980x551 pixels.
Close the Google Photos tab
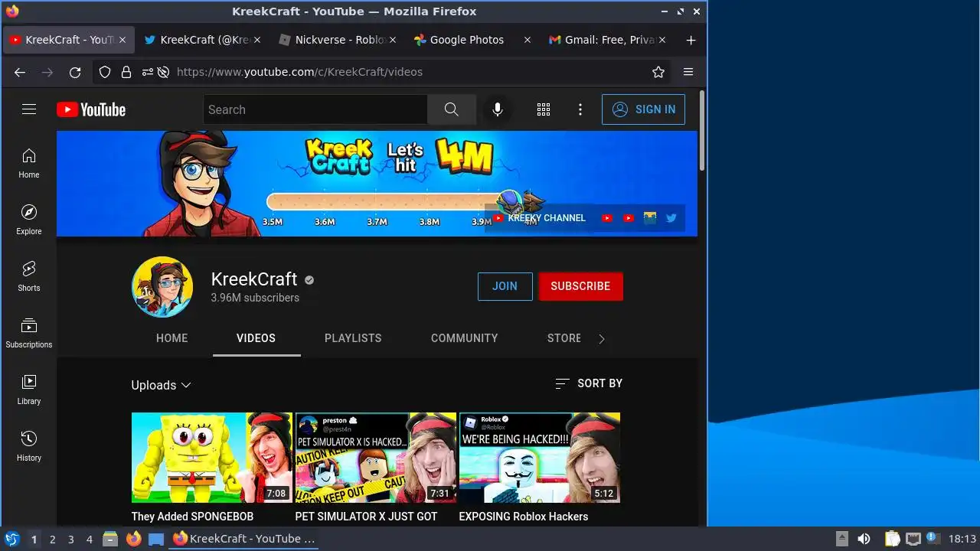click(527, 40)
